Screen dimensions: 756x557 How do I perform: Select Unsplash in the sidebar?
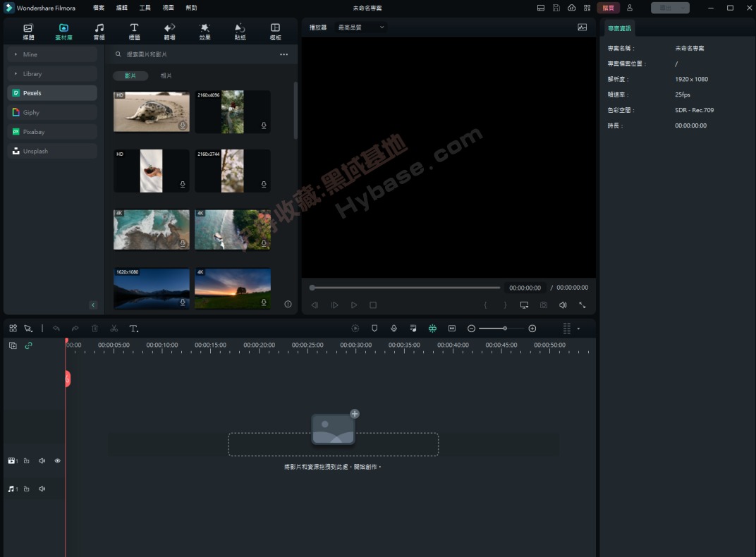(52, 151)
